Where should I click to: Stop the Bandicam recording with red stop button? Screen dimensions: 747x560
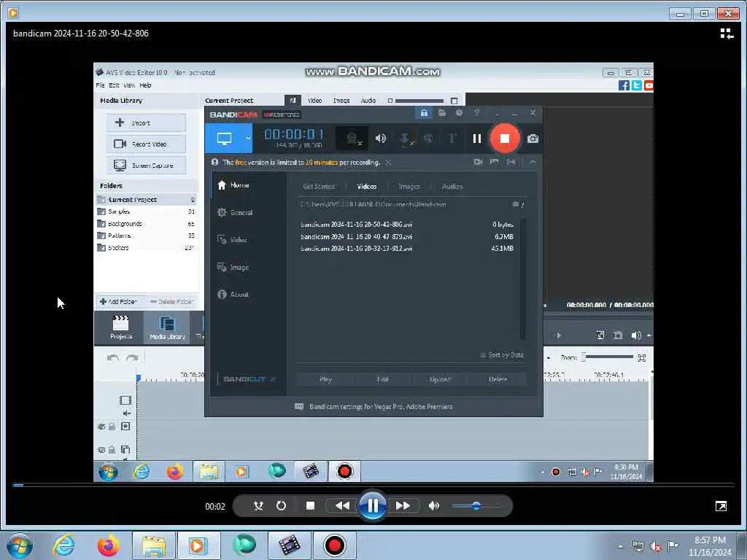[505, 139]
